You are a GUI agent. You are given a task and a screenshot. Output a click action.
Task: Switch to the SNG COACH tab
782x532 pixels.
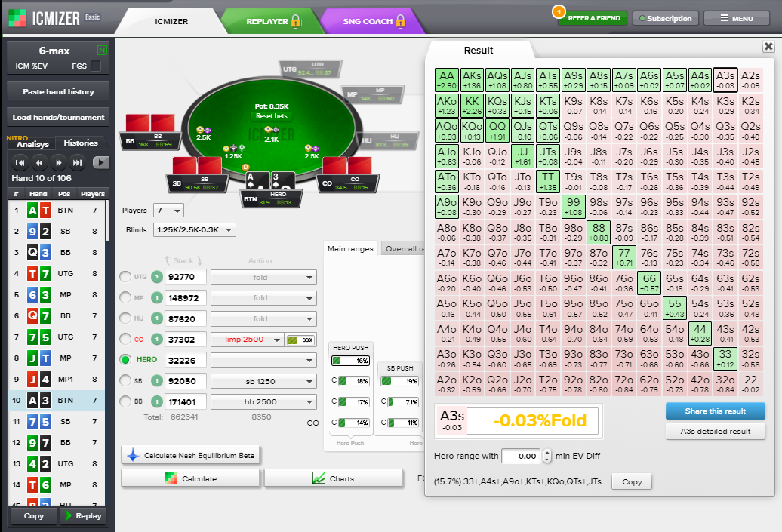click(371, 21)
